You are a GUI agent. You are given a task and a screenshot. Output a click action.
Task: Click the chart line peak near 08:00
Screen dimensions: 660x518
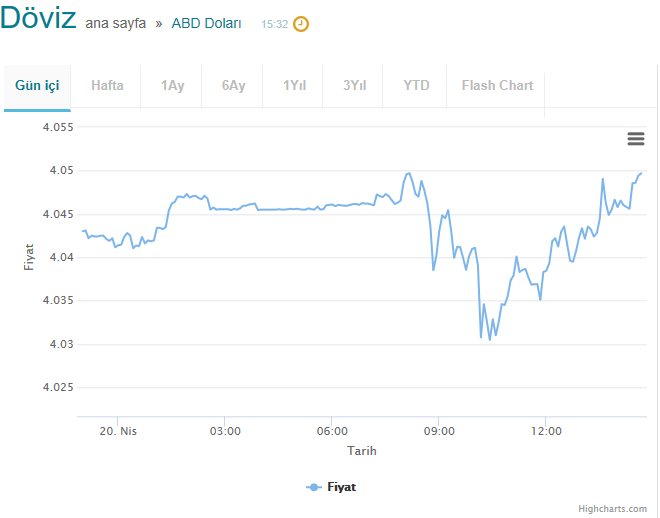coord(409,173)
